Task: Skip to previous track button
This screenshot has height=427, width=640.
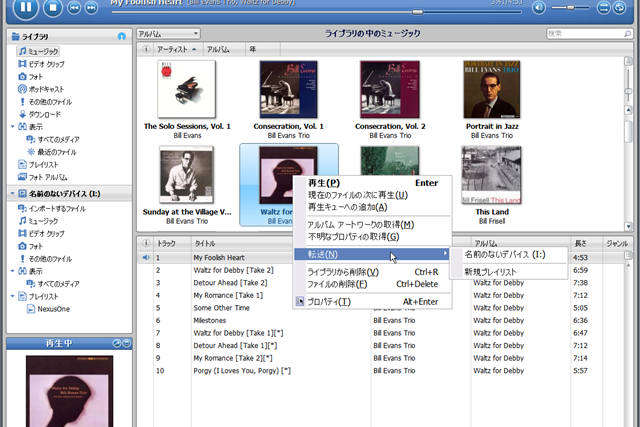Action: [x=74, y=8]
